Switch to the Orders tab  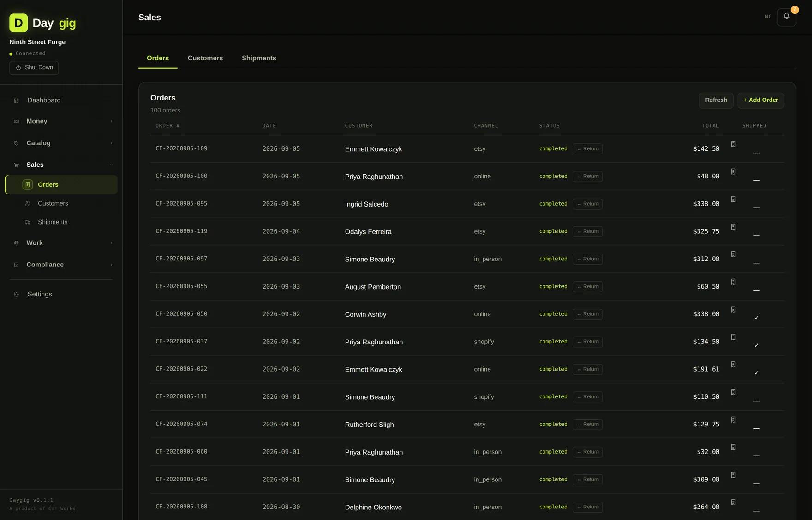click(x=158, y=58)
